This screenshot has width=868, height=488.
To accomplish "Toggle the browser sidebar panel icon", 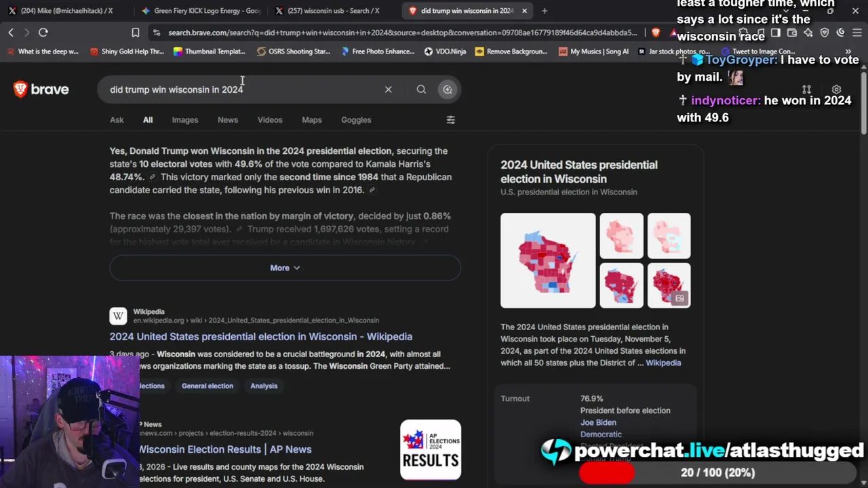I will (x=776, y=33).
